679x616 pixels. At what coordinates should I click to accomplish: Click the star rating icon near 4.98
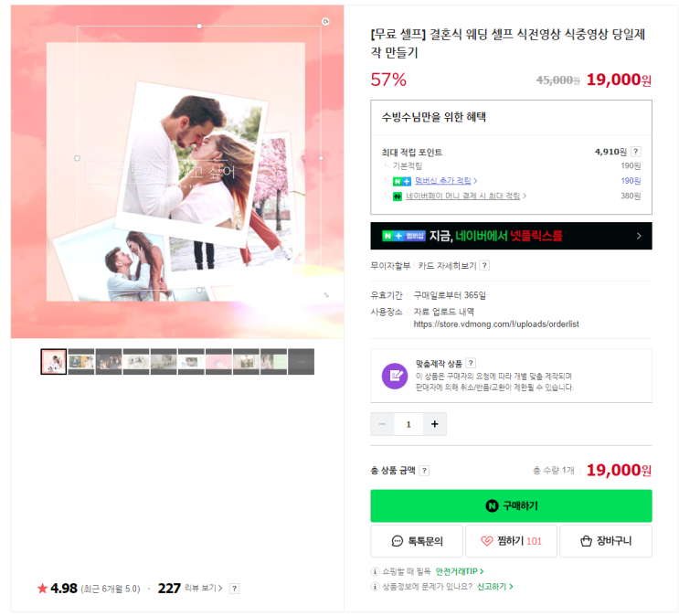coord(42,589)
